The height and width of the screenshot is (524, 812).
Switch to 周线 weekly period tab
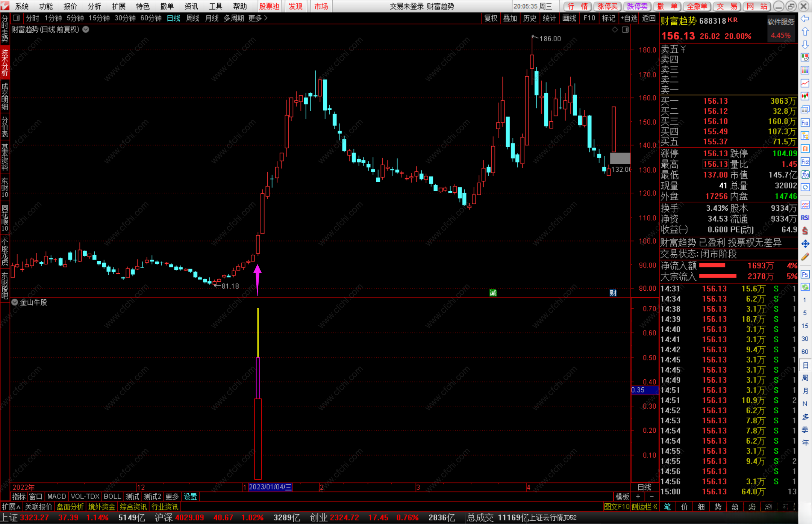tap(192, 18)
